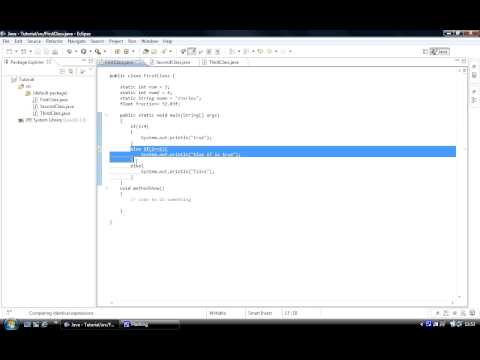Open ThirdClass.java in Package Explorer
This screenshot has height=360, width=480.
pos(51,113)
